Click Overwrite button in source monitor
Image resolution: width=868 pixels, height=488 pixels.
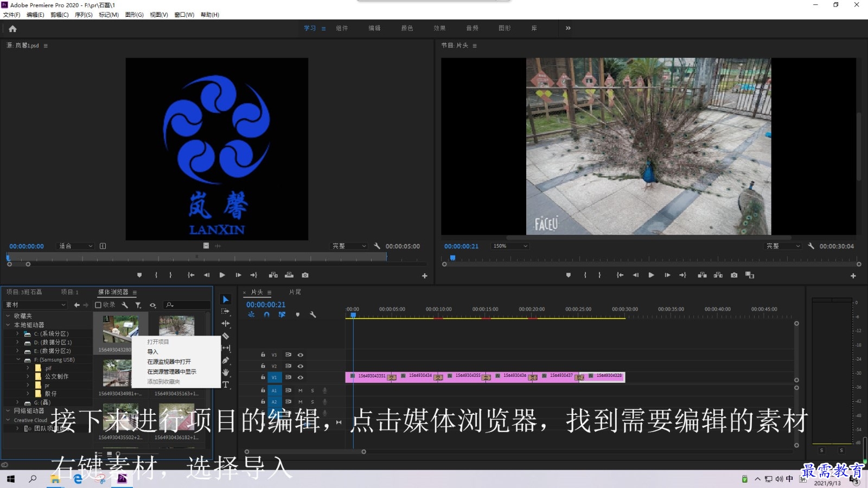tap(289, 275)
